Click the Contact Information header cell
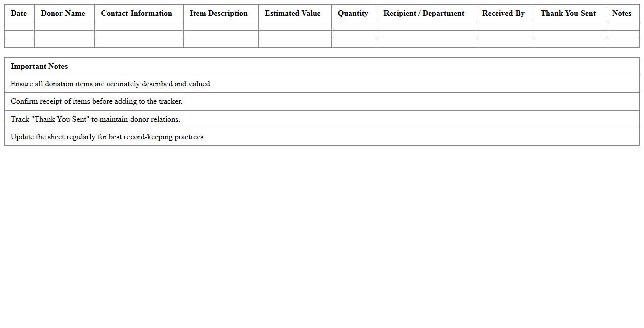This screenshot has height=328, width=644. pos(137,13)
